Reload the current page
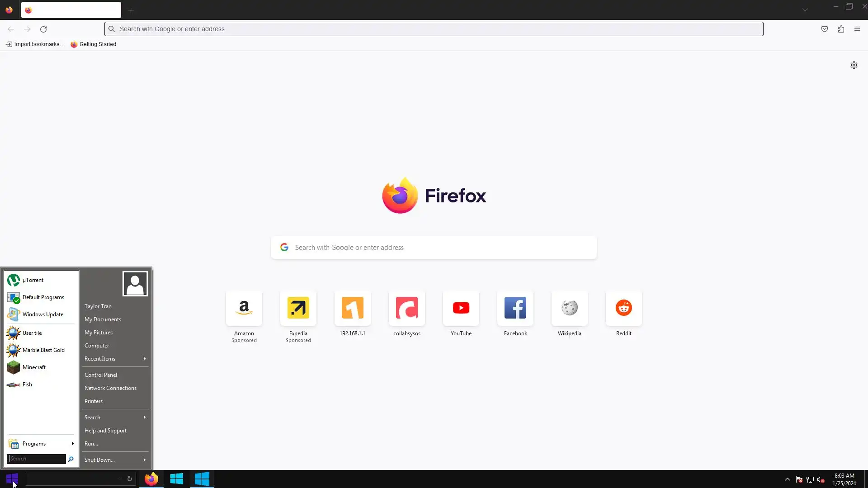 point(43,29)
